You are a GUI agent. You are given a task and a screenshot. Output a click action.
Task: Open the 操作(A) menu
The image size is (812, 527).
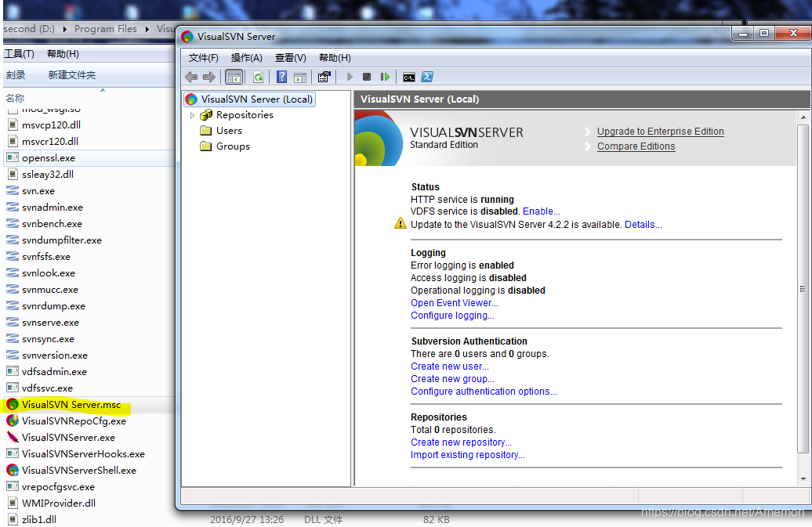[246, 58]
